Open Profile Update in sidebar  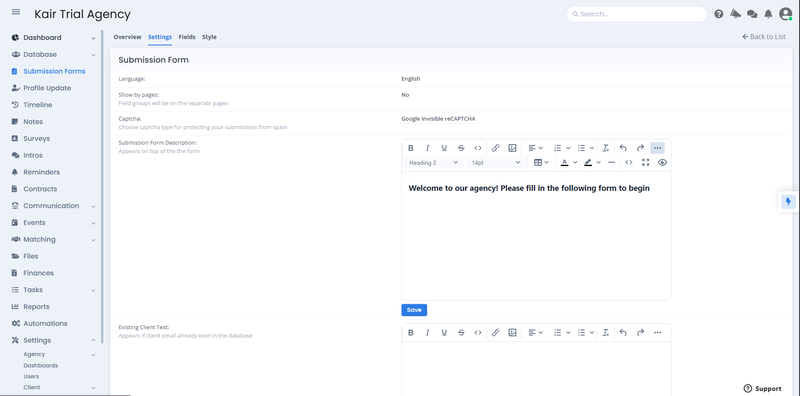point(47,88)
